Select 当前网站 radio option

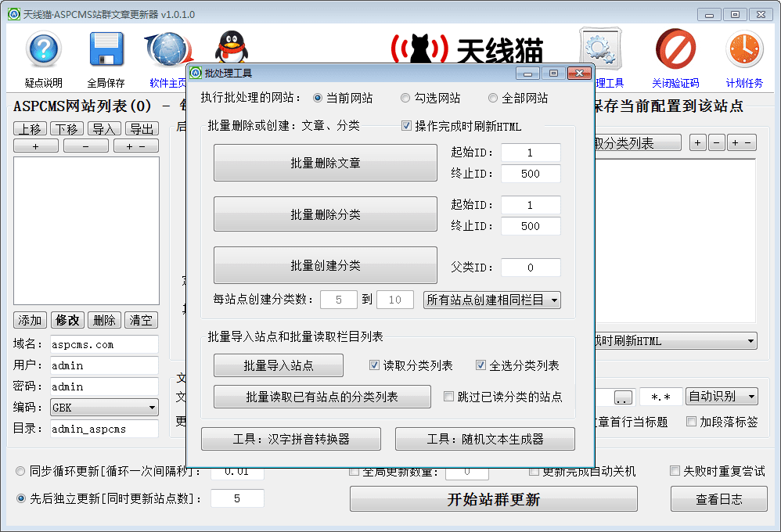pyautogui.click(x=317, y=98)
